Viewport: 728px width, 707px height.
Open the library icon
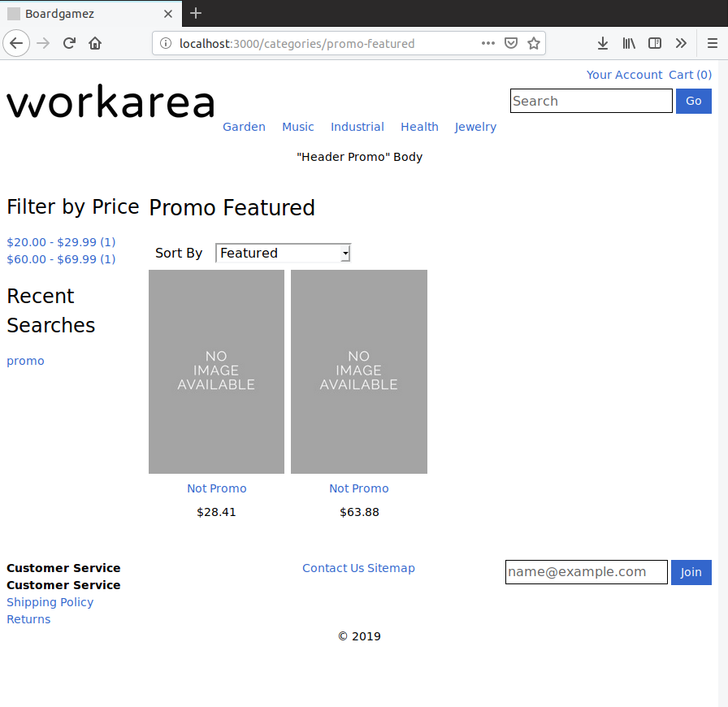[x=629, y=43]
